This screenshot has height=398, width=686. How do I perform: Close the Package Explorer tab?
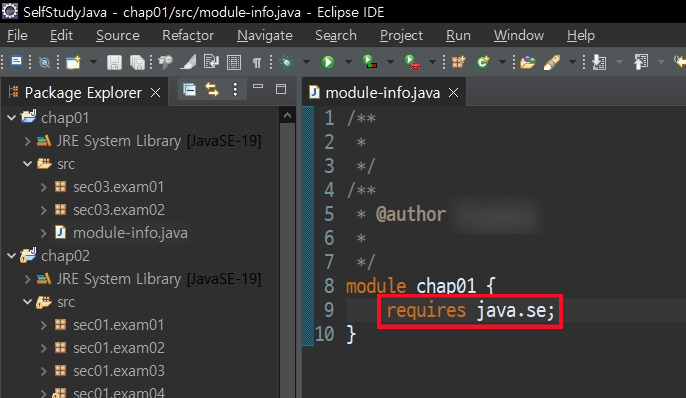155,93
